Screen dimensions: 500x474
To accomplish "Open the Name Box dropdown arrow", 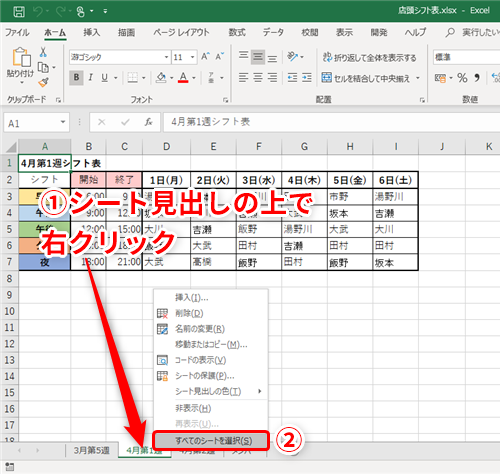I will (x=63, y=122).
